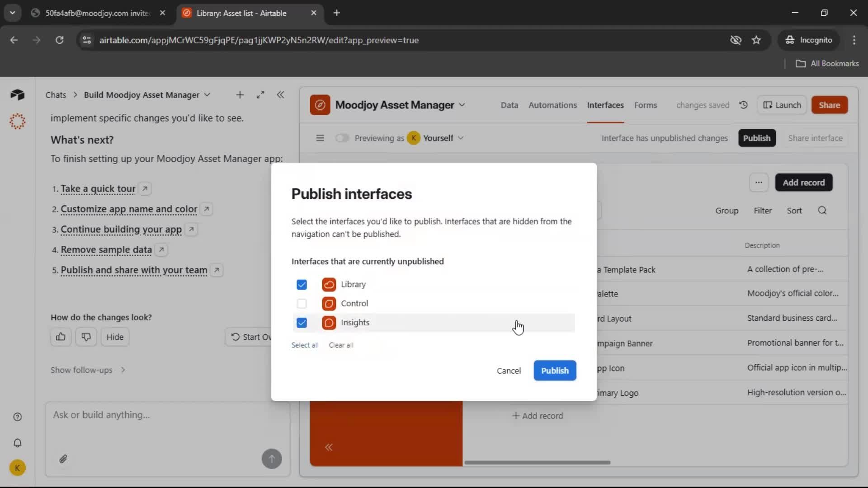Open Publish and share with your team link

[x=134, y=270]
